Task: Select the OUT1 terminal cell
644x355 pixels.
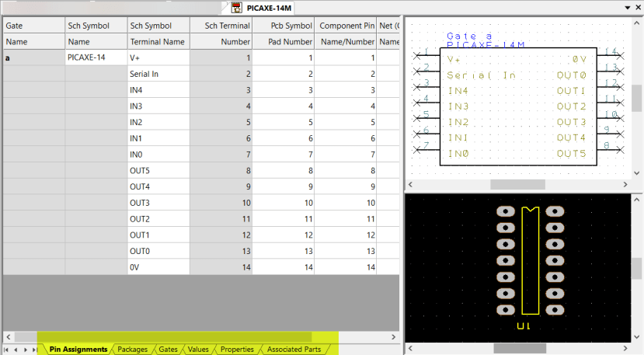Action: [158, 235]
